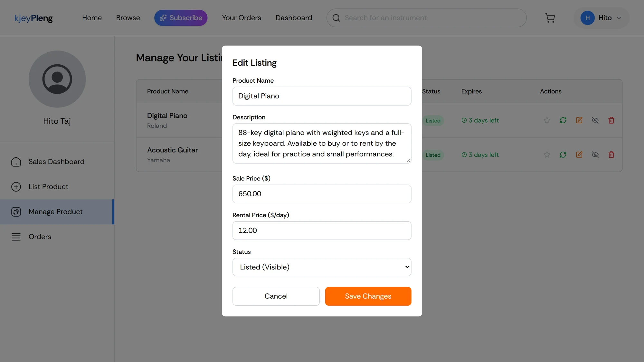
Task: Delete the Acoustic Guitar listing
Action: 611,155
